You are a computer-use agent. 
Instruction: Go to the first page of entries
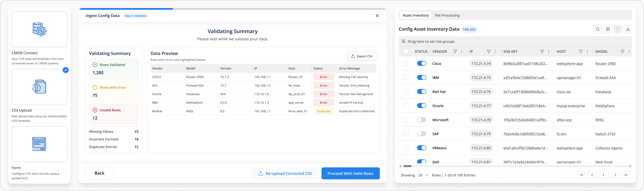tap(582, 175)
